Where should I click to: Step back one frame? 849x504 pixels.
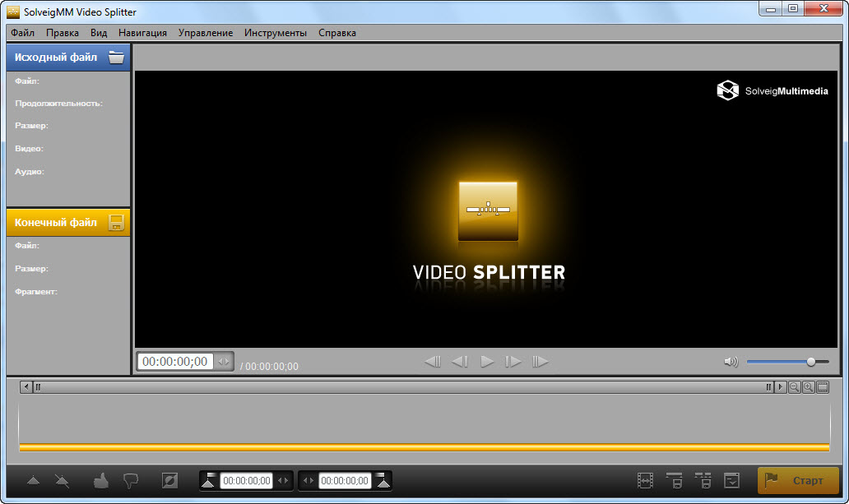[460, 361]
